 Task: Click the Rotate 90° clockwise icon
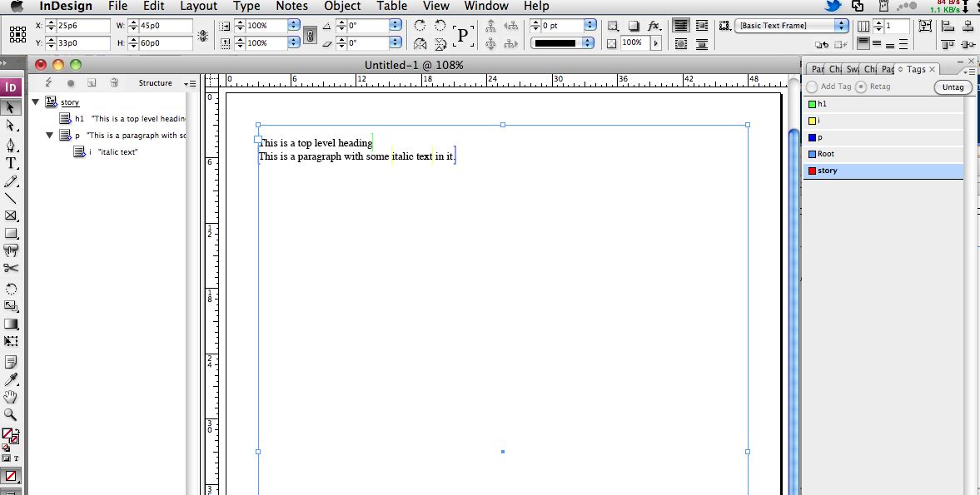pos(420,26)
